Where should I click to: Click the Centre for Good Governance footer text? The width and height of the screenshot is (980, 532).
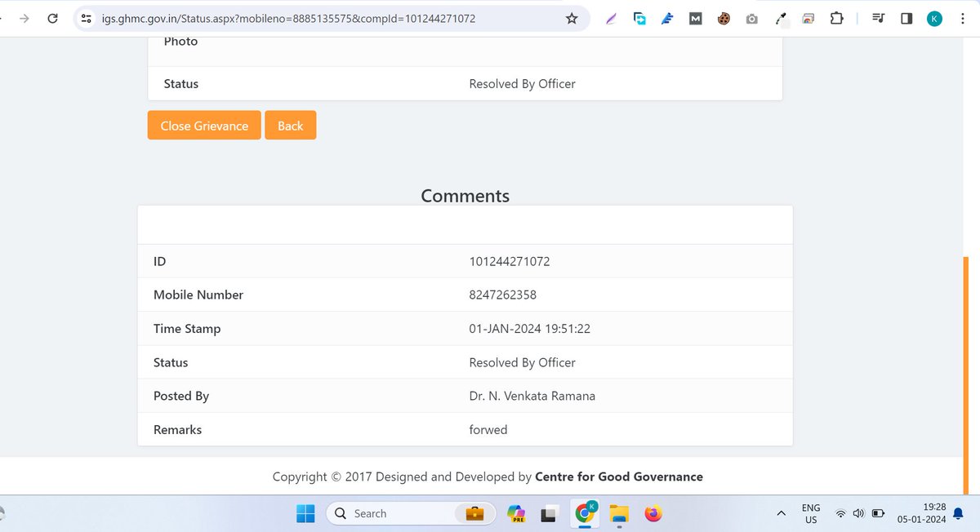(x=619, y=477)
